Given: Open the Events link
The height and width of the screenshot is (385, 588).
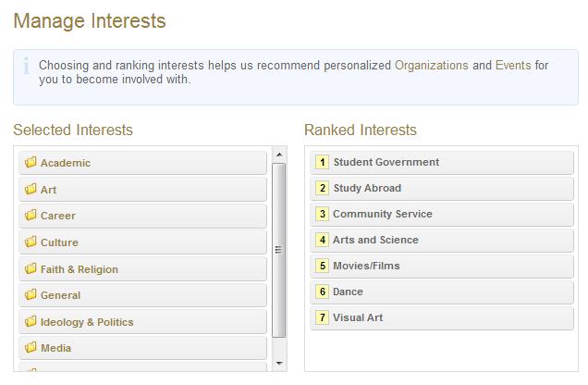Looking at the screenshot, I should coord(513,66).
